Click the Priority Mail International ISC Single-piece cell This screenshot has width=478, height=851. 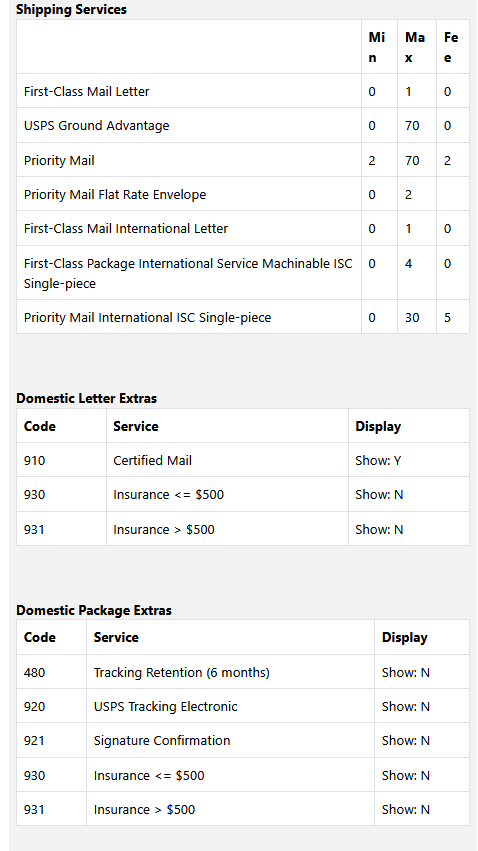(x=189, y=317)
